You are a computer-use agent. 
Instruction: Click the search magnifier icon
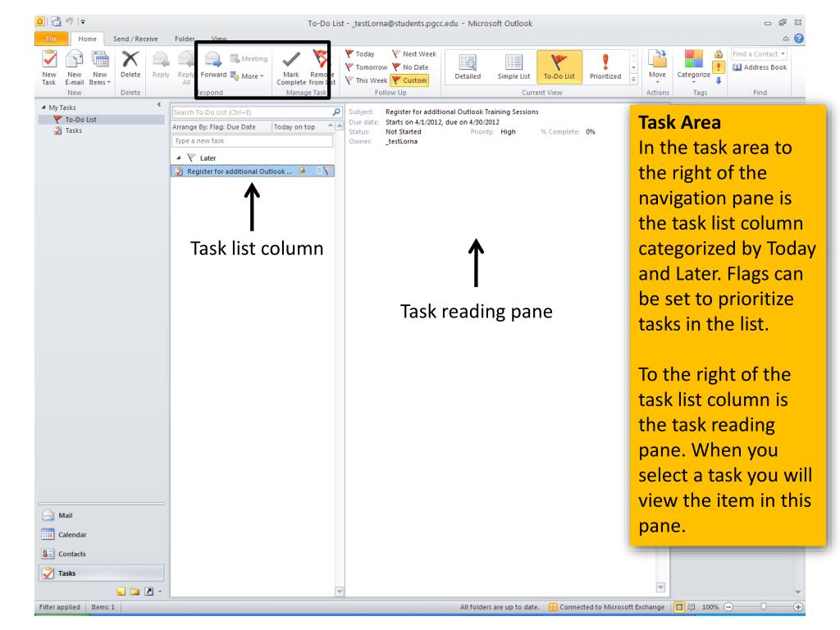coord(336,112)
